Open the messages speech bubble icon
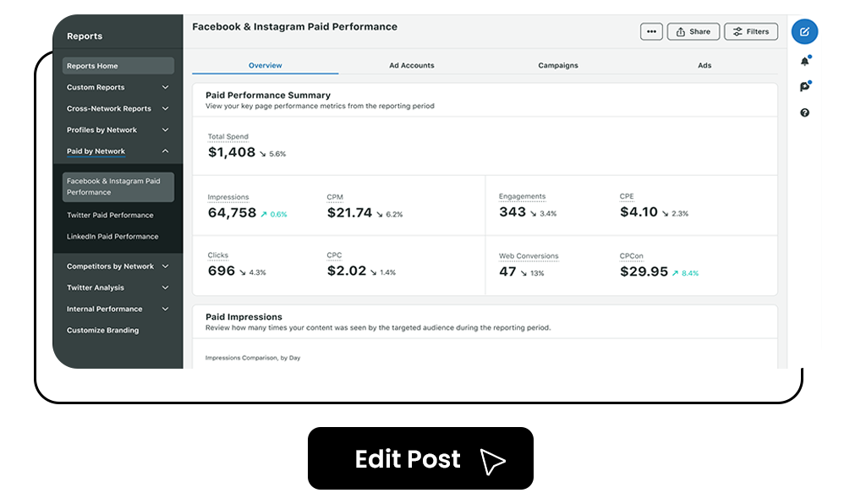Viewport: 866px width, 504px height. coord(804,86)
